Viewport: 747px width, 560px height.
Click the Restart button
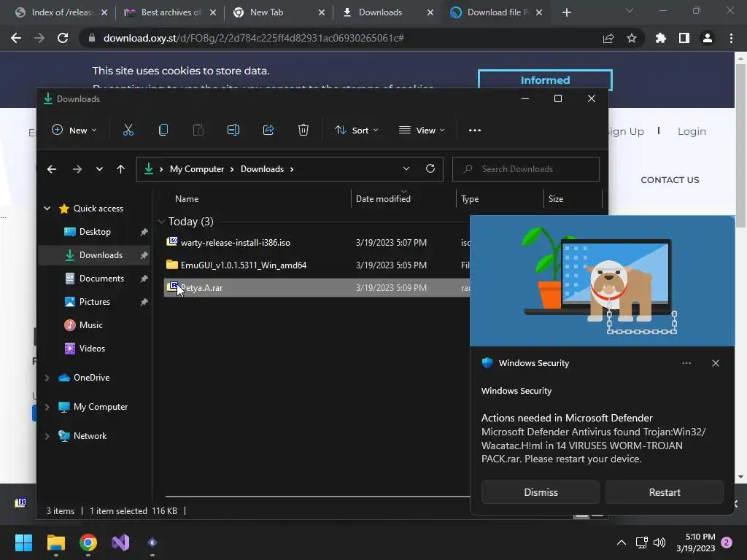pos(665,492)
